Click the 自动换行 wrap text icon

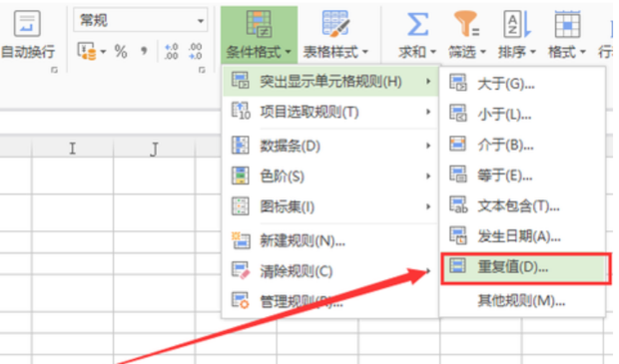[x=27, y=24]
